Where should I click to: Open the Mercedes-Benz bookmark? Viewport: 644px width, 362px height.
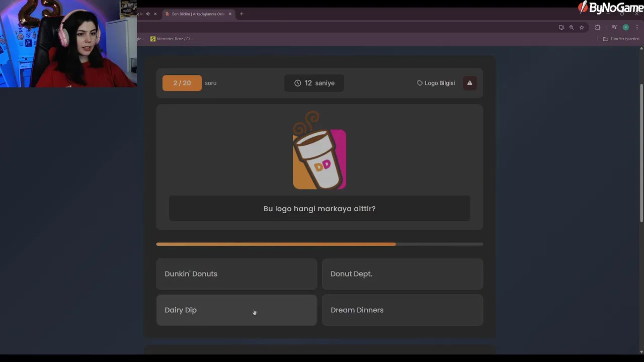172,39
